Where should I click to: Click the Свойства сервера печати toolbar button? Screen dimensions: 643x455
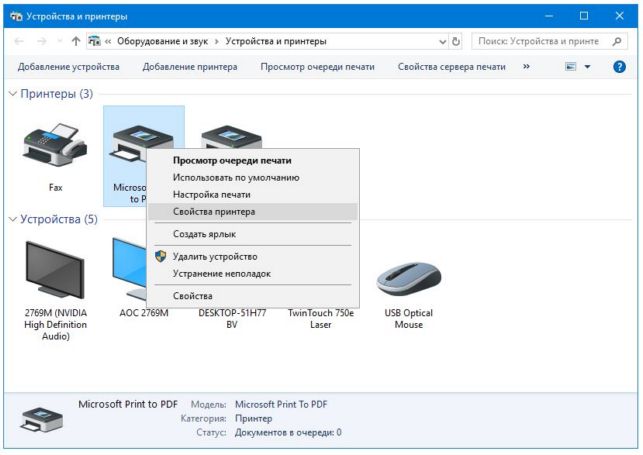[x=451, y=67]
